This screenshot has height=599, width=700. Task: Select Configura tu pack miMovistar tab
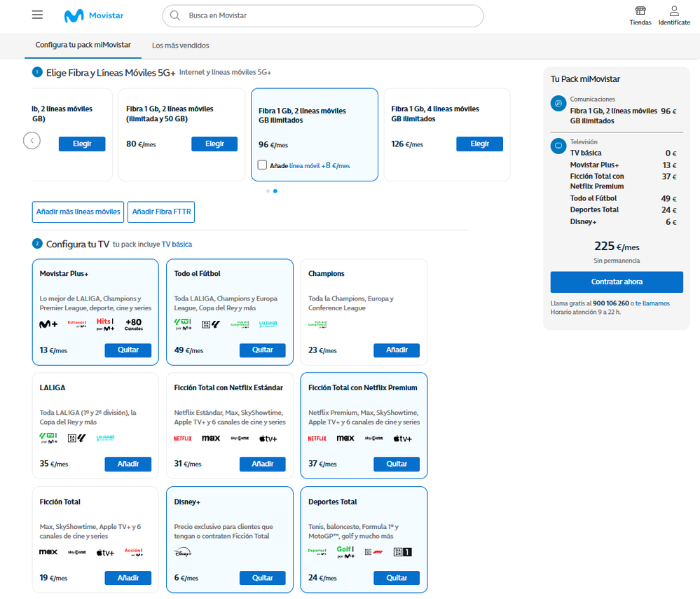(83, 45)
